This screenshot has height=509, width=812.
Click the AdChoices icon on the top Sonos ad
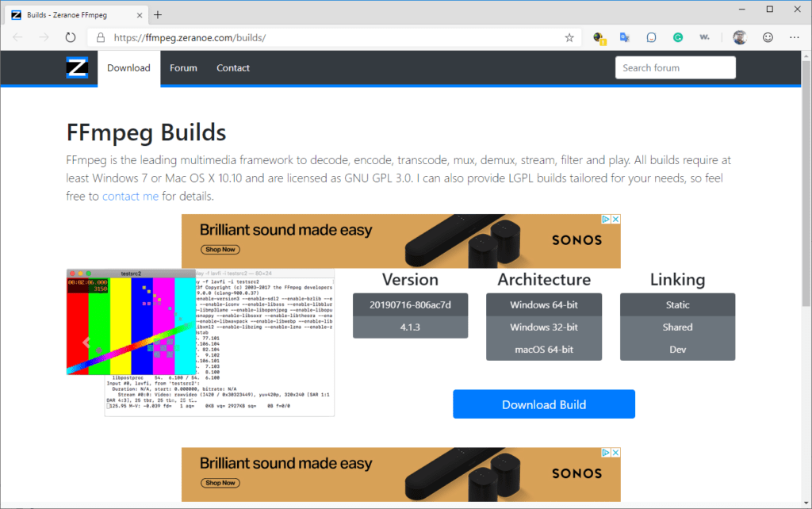606,219
